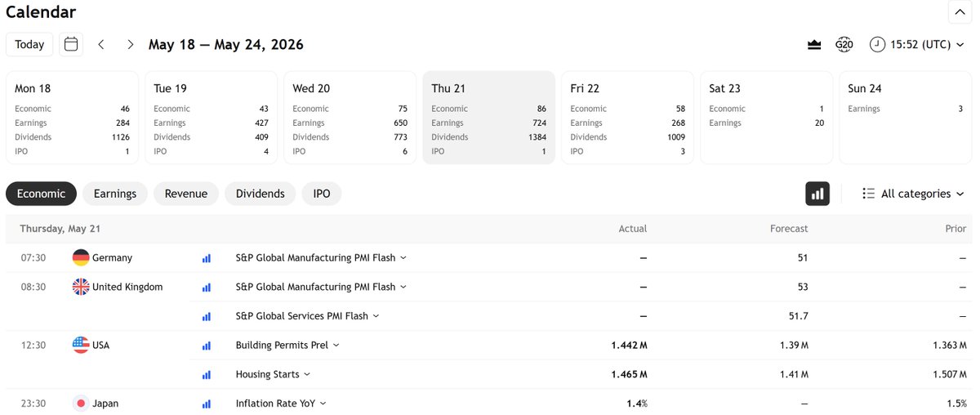The image size is (980, 415).
Task: Expand Japan Inflation Rate YoY details
Action: pyautogui.click(x=323, y=404)
